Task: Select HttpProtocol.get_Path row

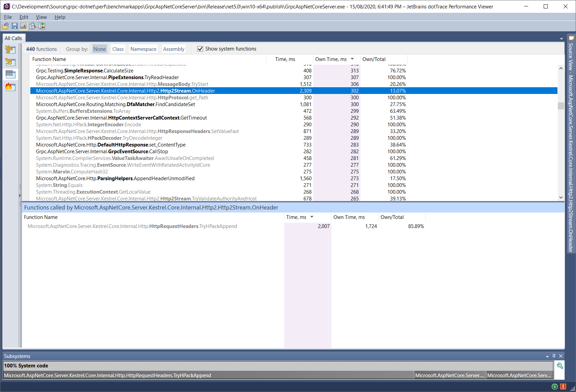Action: (x=294, y=98)
